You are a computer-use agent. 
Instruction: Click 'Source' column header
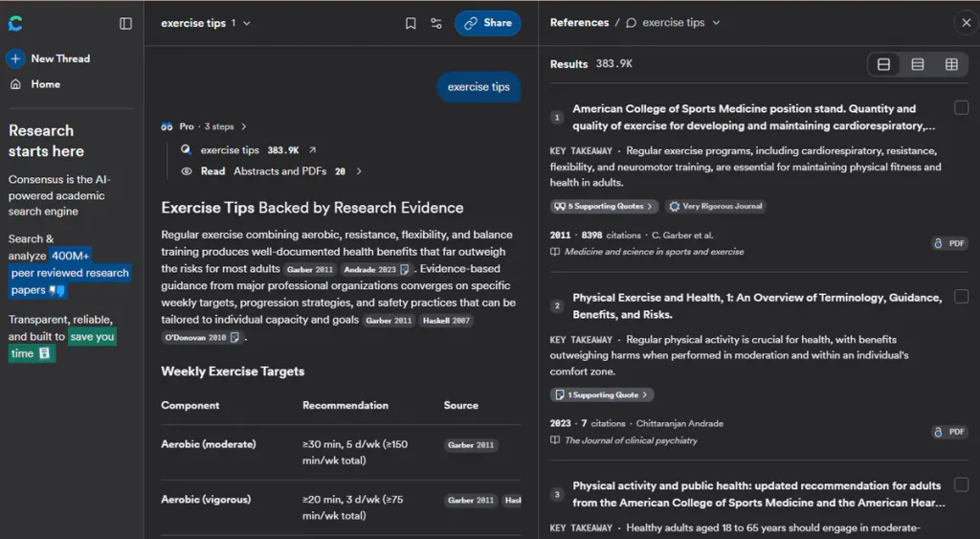pos(461,405)
